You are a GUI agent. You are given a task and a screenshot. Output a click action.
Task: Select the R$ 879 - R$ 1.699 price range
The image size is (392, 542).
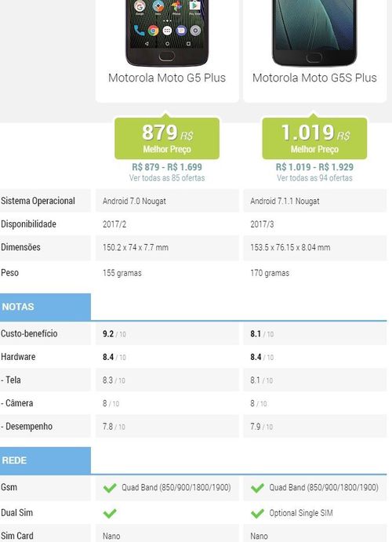click(x=167, y=167)
